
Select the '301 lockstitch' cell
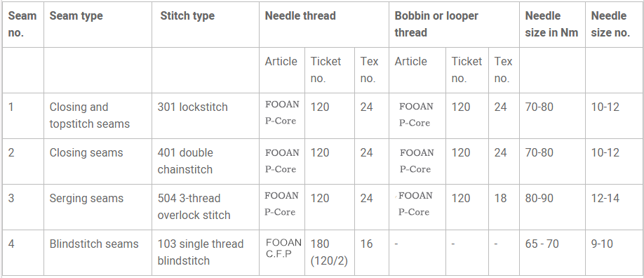pyautogui.click(x=206, y=116)
